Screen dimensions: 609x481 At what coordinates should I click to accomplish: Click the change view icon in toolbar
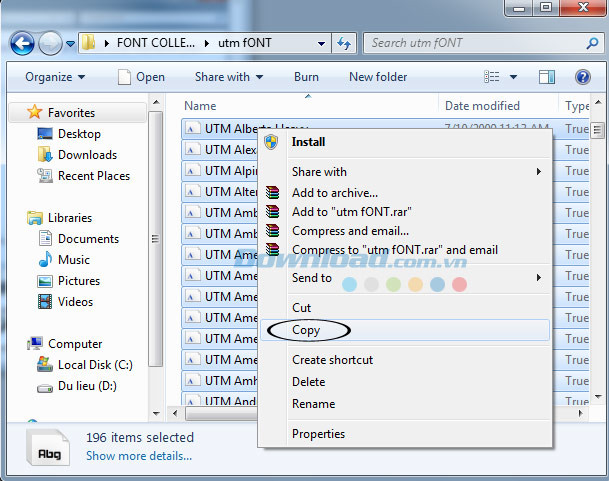coord(491,77)
